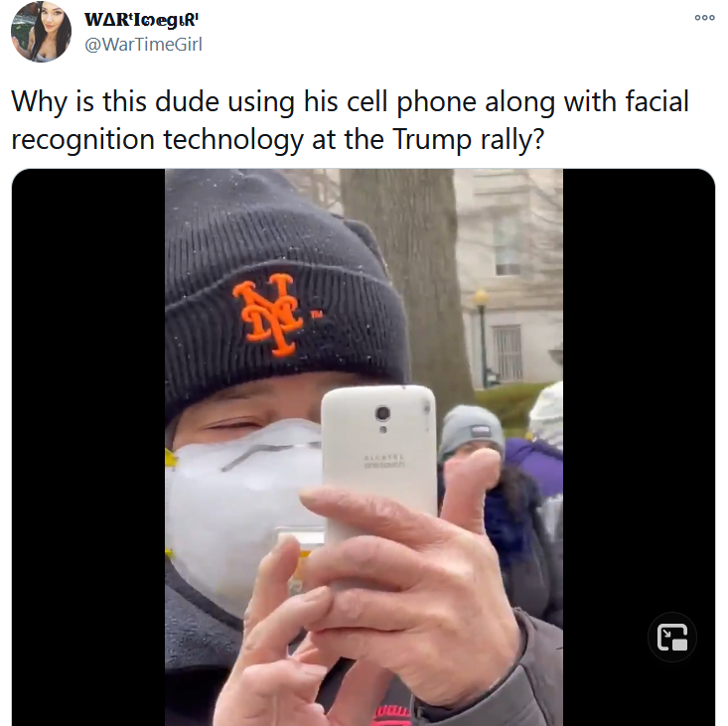Click the street lamp in the video background
The width and height of the screenshot is (728, 726).
[x=482, y=337]
